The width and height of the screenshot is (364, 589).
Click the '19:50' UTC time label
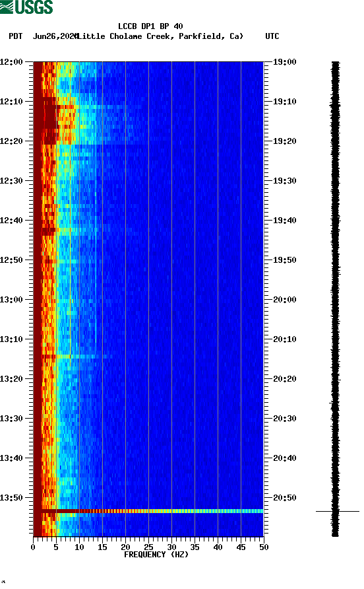coord(284,260)
